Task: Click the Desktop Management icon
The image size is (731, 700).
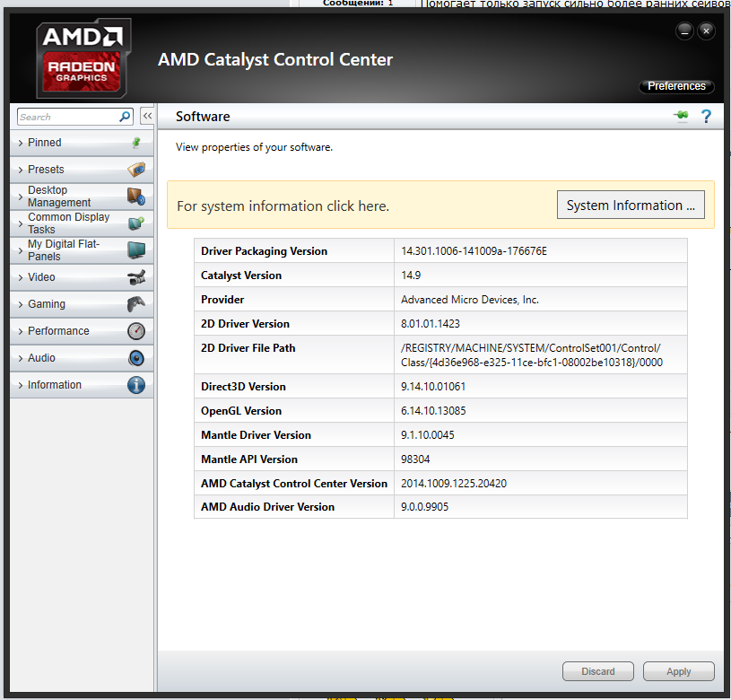Action: click(x=136, y=197)
